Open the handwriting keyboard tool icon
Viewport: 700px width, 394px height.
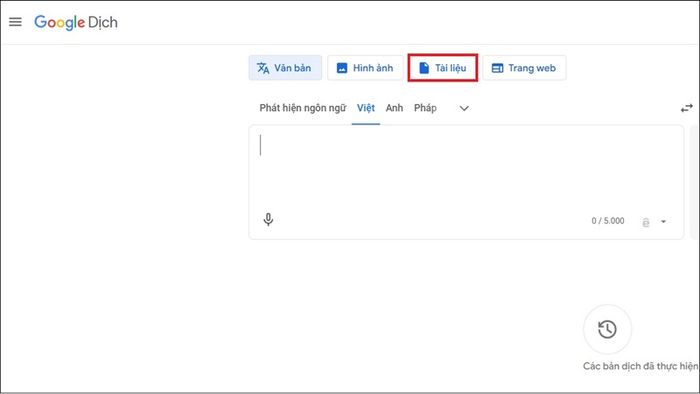click(x=646, y=222)
